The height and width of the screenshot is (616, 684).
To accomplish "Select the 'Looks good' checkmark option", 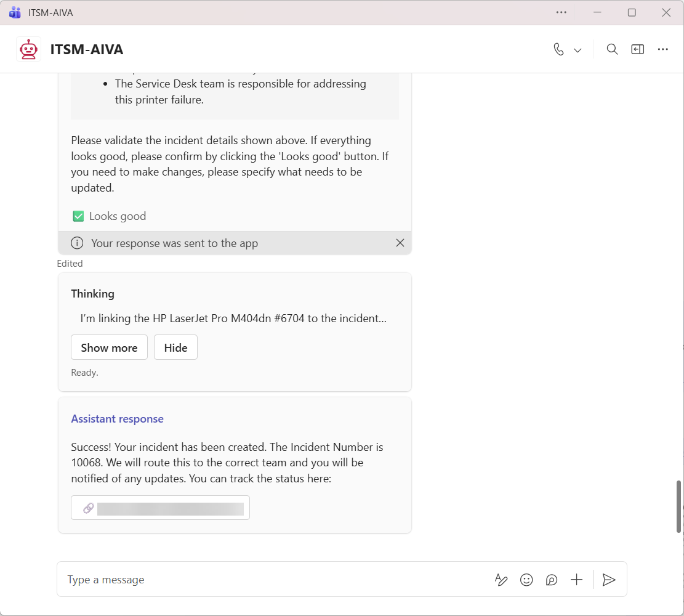I will 110,216.
